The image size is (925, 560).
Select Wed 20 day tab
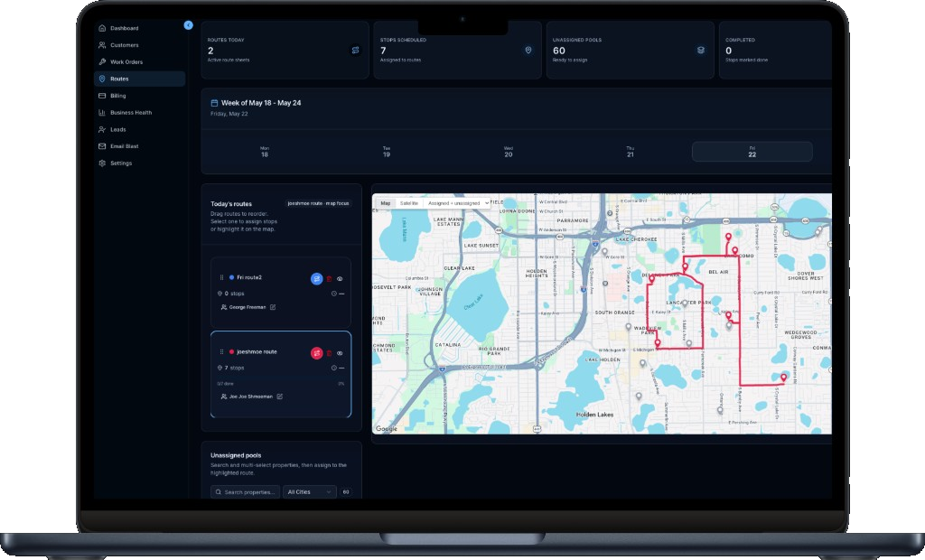[508, 152]
